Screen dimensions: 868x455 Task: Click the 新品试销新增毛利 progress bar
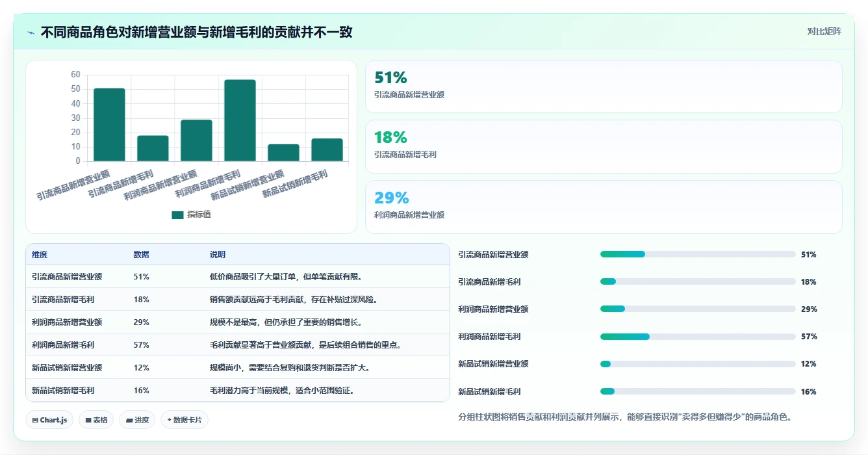(698, 391)
